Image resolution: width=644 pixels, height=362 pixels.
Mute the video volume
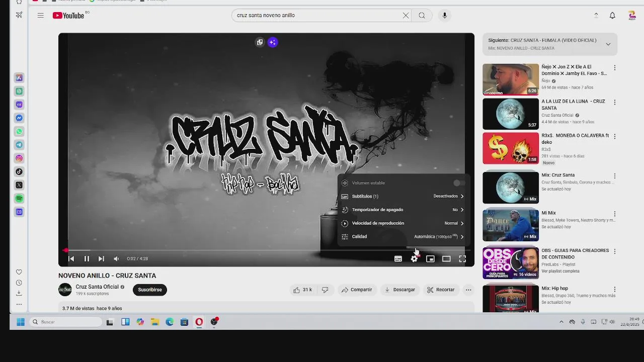tap(116, 258)
